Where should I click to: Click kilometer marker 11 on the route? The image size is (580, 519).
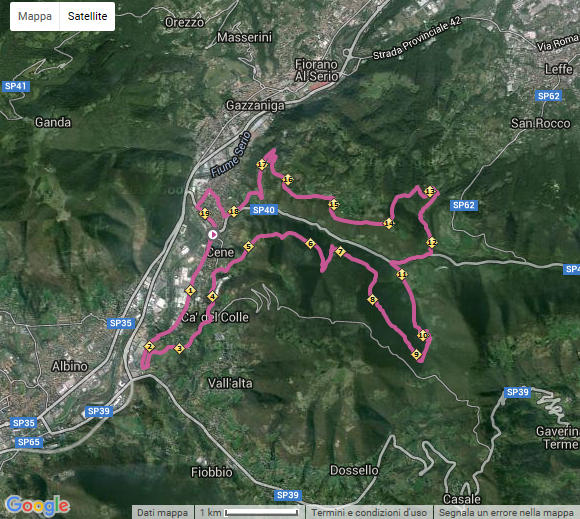tap(402, 274)
